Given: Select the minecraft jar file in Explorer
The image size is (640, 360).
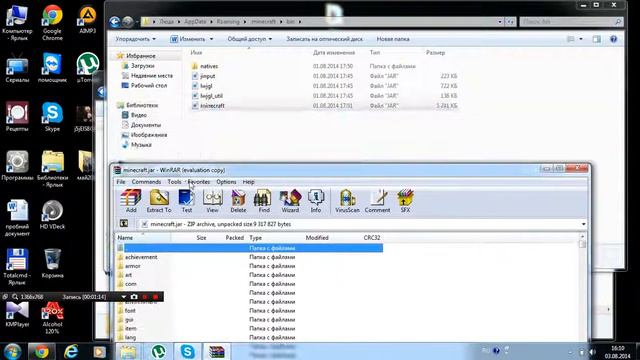Looking at the screenshot, I should coord(212,105).
